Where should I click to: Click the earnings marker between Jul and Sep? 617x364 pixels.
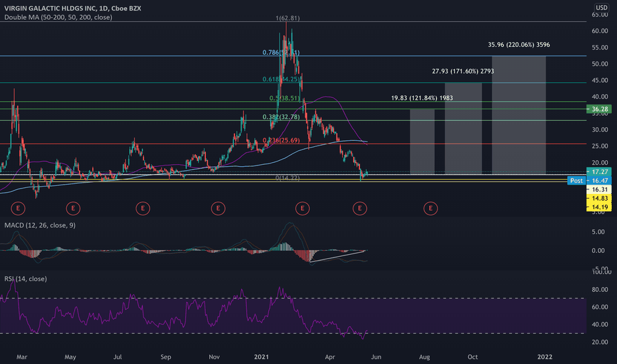tap(143, 208)
